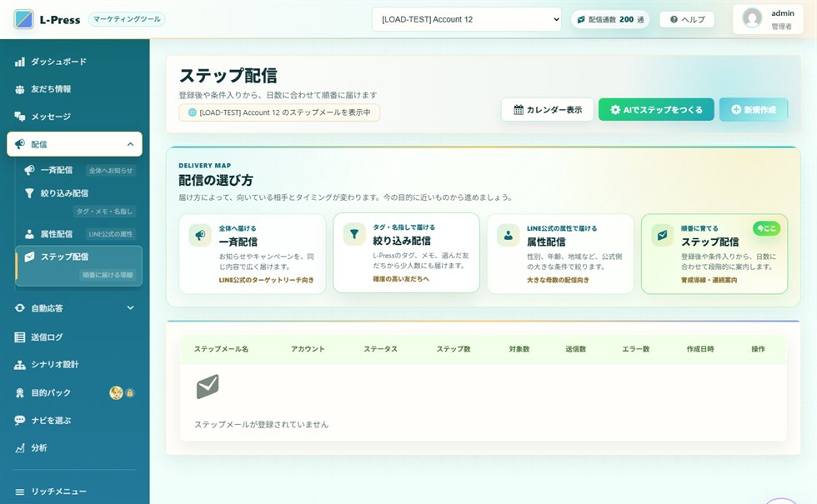Click the L-Press logo icon

click(x=23, y=19)
